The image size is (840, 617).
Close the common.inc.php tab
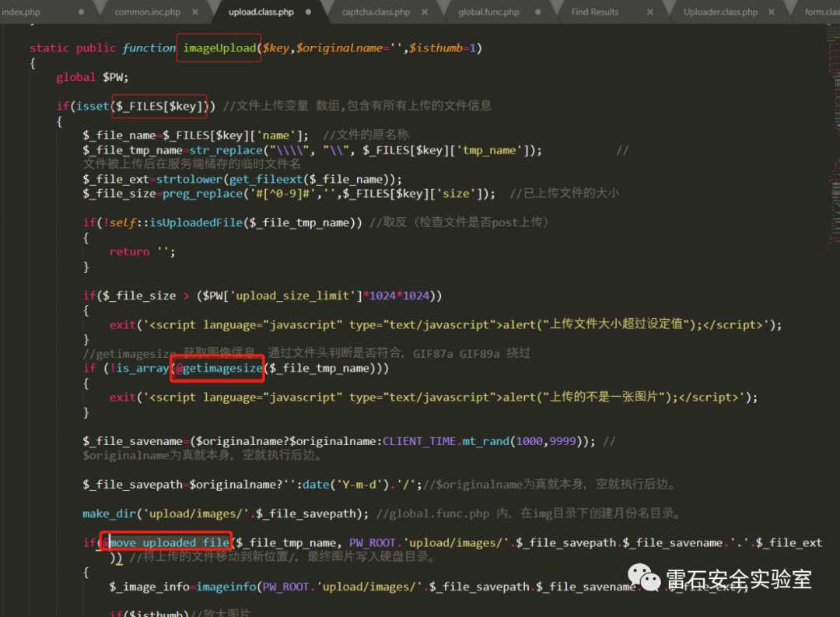(195, 12)
